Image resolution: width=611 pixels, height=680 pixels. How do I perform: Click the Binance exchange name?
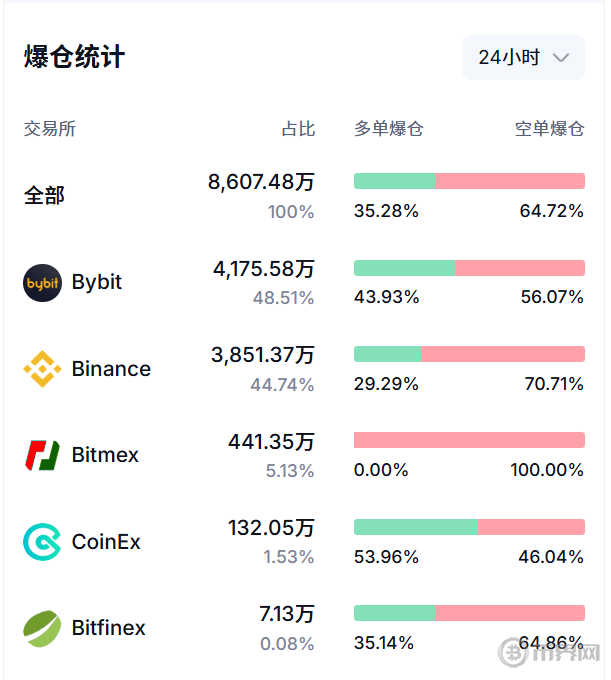(x=111, y=369)
